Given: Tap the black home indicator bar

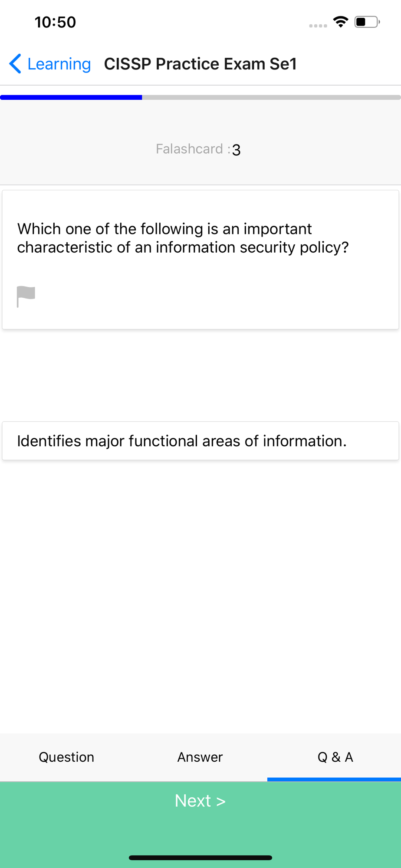Looking at the screenshot, I should click(x=200, y=858).
